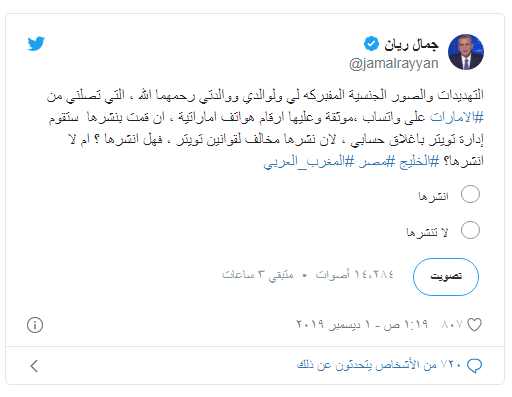
Task: Open the #الامارات hashtag link
Action: pos(457,117)
